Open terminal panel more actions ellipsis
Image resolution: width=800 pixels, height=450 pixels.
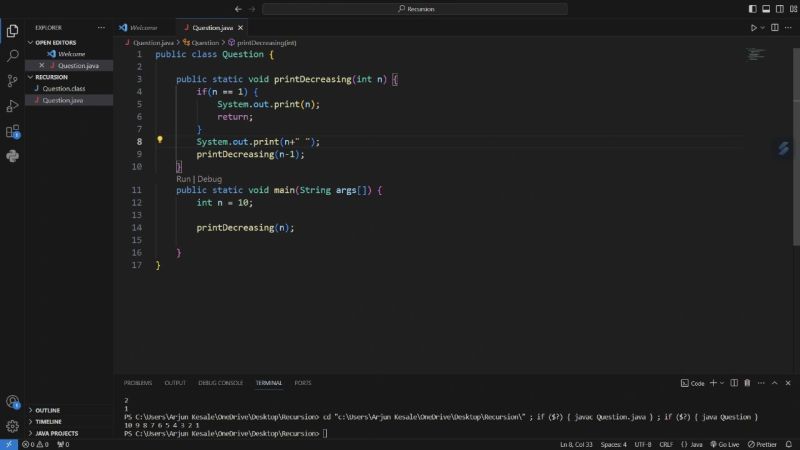(x=761, y=383)
